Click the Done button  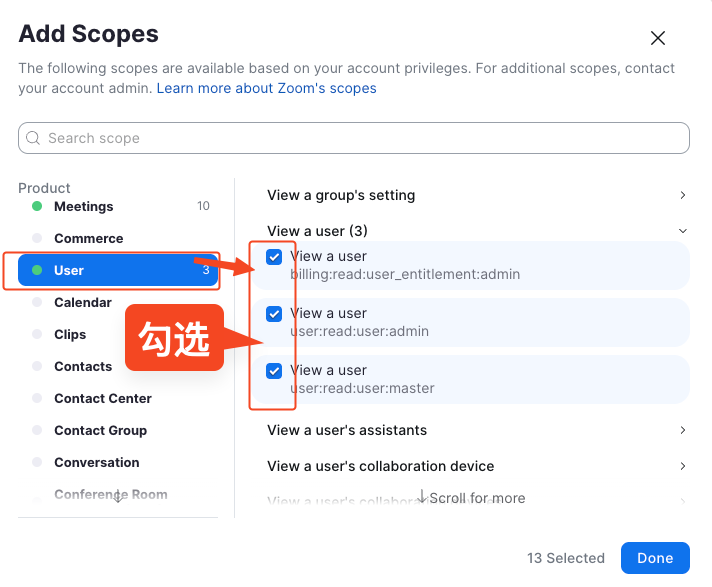click(655, 558)
